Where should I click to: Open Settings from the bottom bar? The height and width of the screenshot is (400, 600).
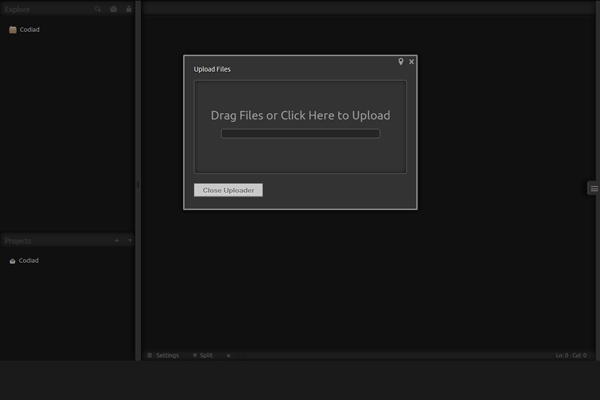(x=163, y=355)
